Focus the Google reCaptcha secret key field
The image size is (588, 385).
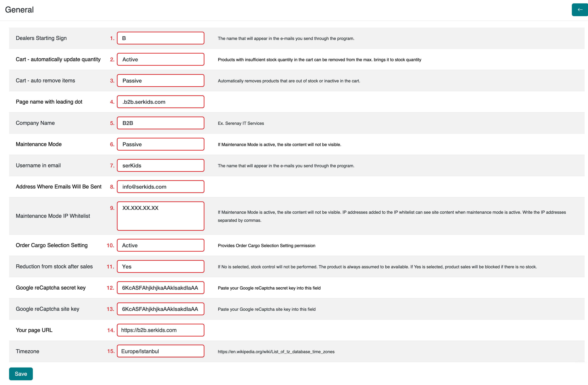[x=160, y=288]
